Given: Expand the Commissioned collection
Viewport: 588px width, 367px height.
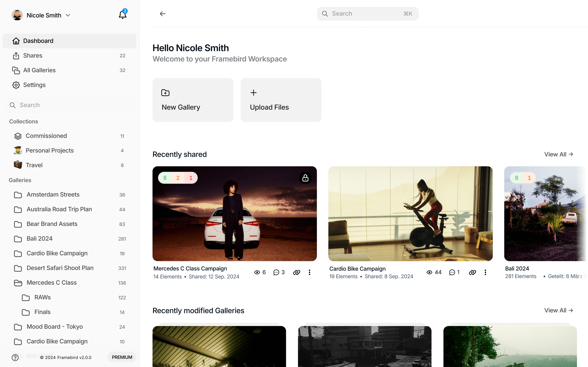Looking at the screenshot, I should 46,136.
